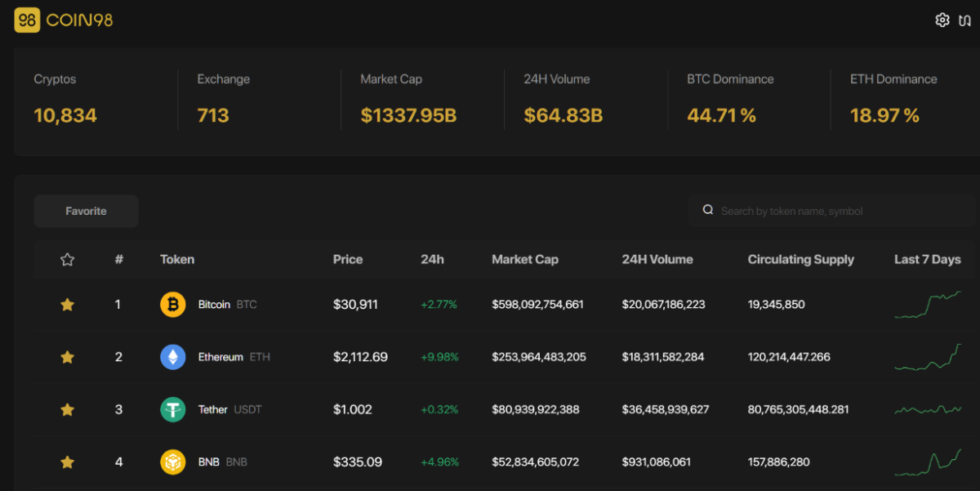Click the Last 7 Days header

click(x=928, y=260)
